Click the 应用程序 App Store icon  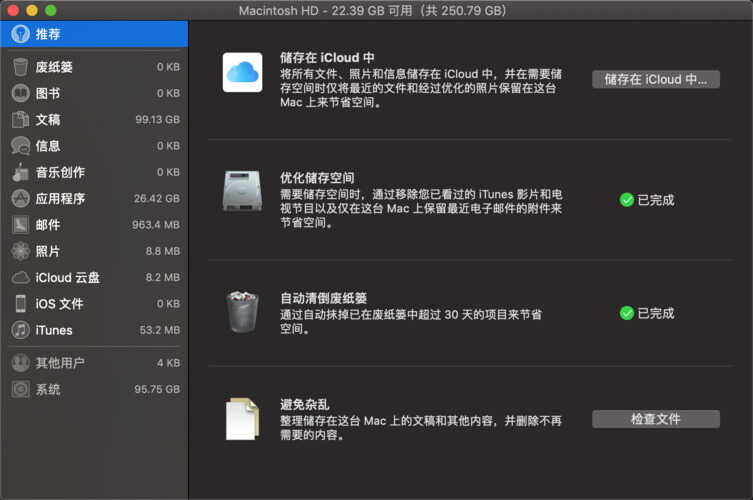pyautogui.click(x=20, y=198)
